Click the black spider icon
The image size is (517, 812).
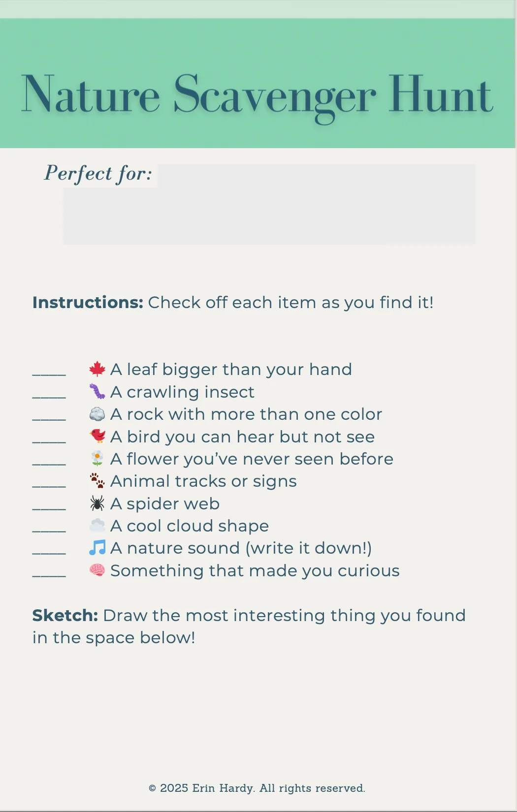[97, 503]
